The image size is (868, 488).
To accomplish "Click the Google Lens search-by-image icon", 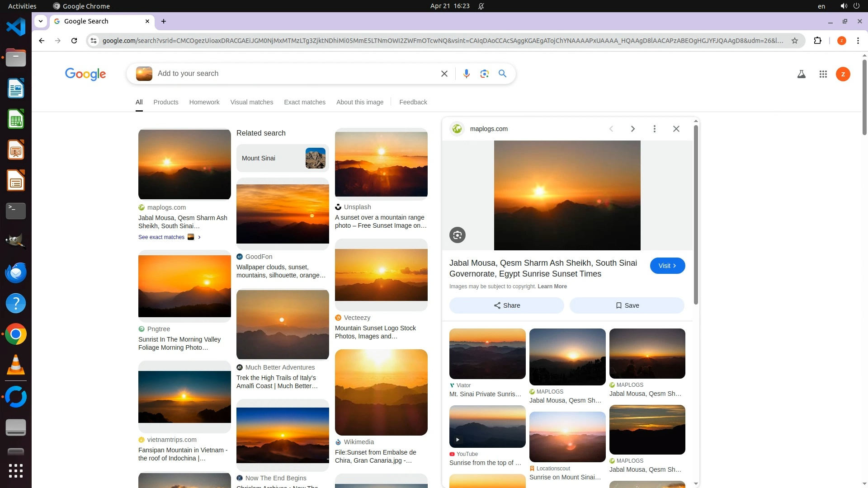I will pos(484,74).
